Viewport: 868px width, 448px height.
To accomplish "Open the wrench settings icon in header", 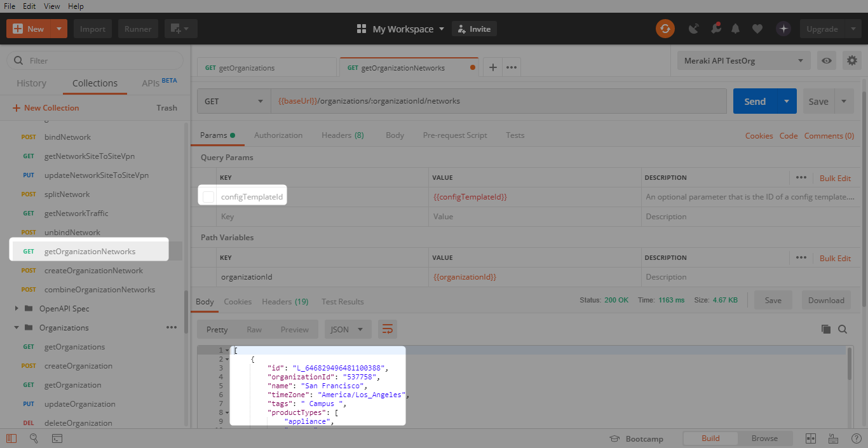I will click(715, 29).
